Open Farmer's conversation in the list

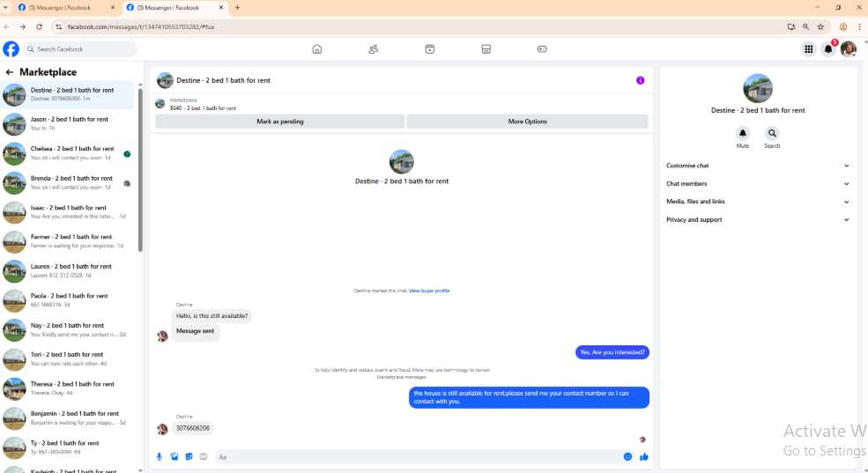68,241
